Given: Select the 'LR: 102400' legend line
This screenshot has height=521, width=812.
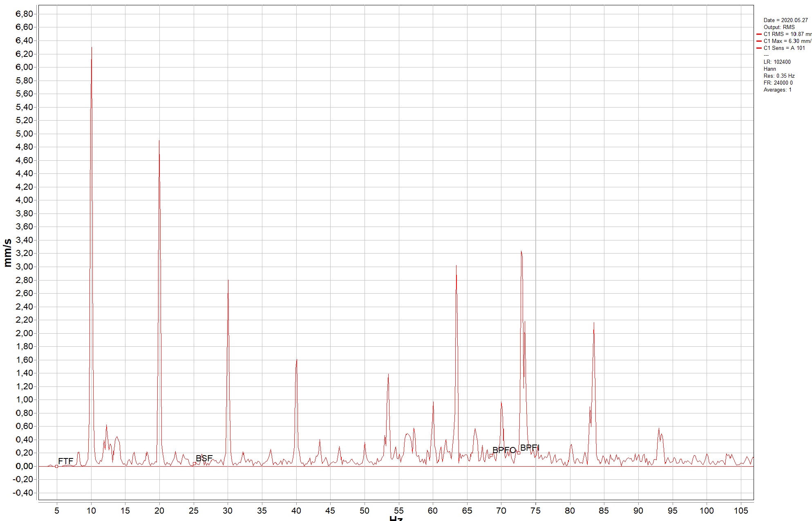Looking at the screenshot, I should coord(777,62).
